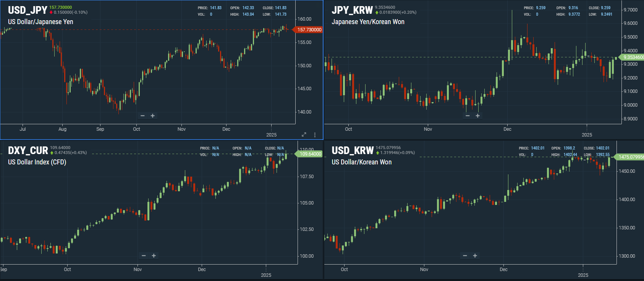The width and height of the screenshot is (644, 281).
Task: Click the Oct label on USD_KRW time axis
Action: (x=344, y=269)
